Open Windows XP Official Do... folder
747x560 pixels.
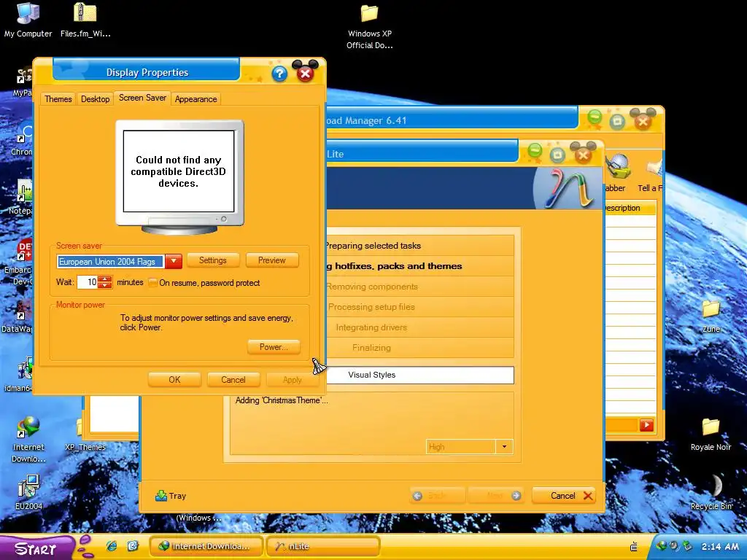coord(369,26)
